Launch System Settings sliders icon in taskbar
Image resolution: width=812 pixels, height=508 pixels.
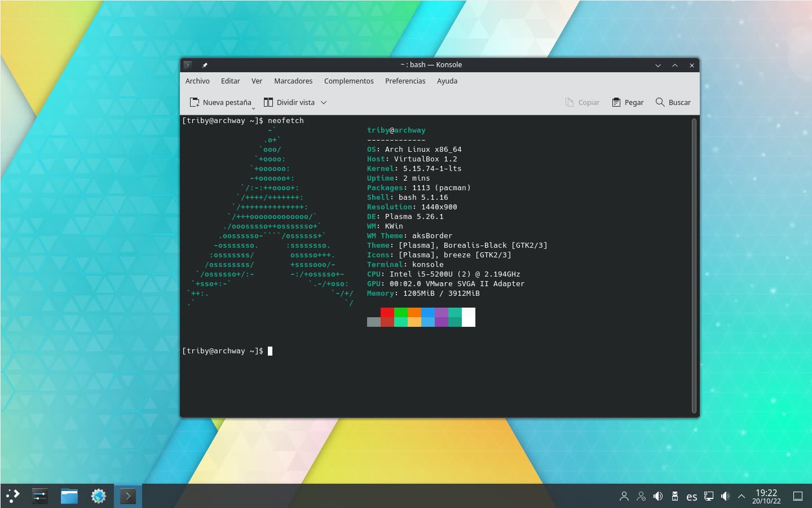point(39,496)
